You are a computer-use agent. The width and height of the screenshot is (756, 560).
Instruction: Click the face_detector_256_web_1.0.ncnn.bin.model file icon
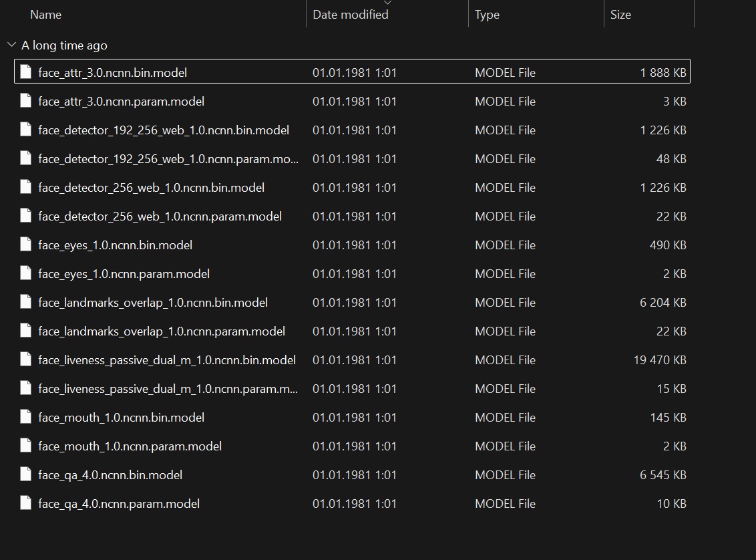tap(26, 187)
